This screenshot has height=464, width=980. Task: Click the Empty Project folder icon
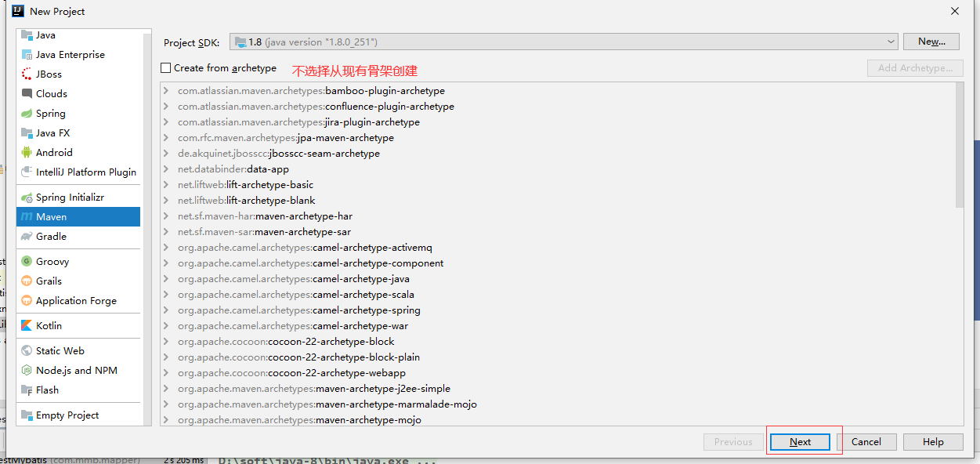coord(27,415)
